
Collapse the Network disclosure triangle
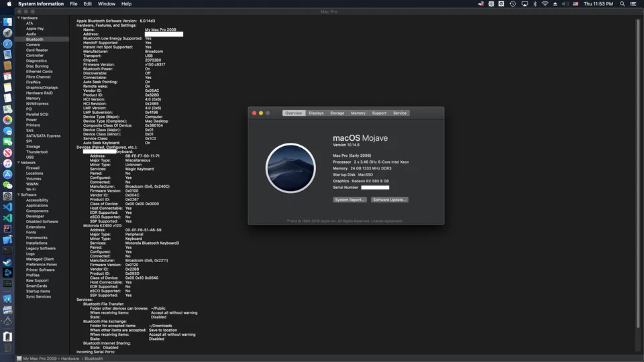click(x=19, y=163)
